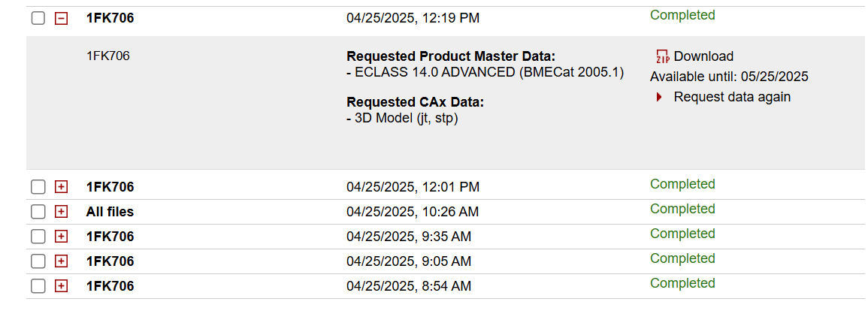This screenshot has height=335, width=868.
Task: Expand the 1FK706 entry from 8:54 AM
Action: [x=62, y=286]
